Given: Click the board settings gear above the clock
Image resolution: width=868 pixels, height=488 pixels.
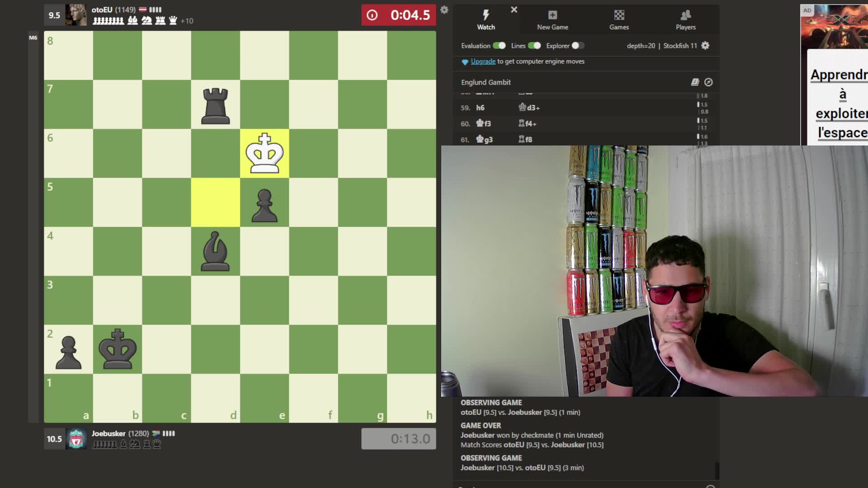Looking at the screenshot, I should coord(444,10).
